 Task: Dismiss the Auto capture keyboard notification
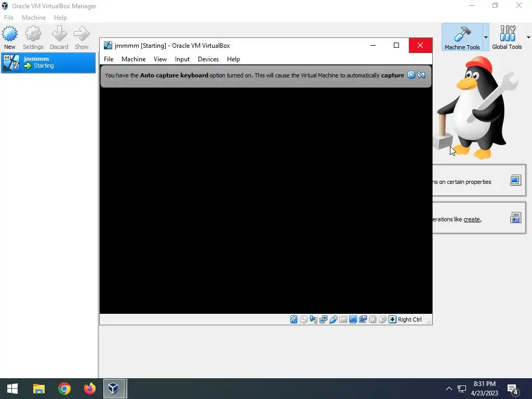click(411, 75)
